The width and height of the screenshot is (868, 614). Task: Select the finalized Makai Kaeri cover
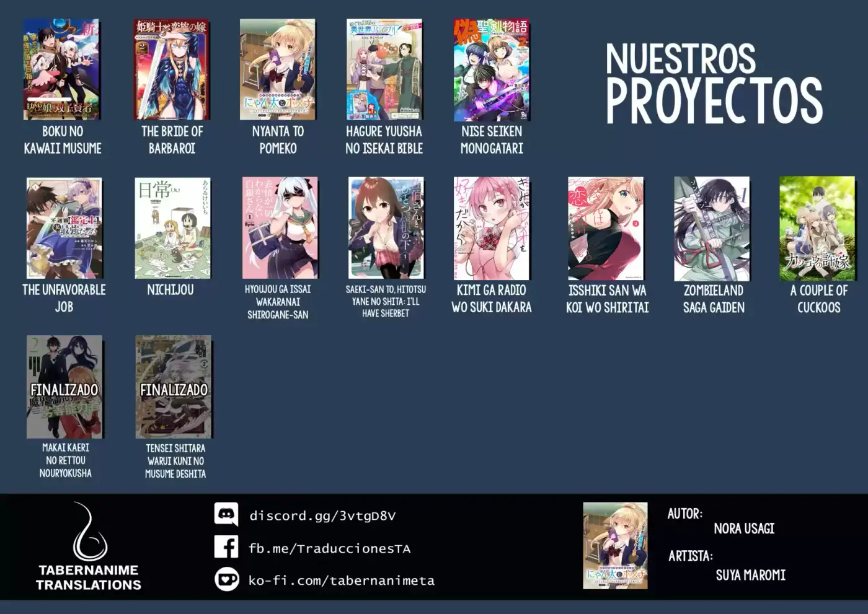pyautogui.click(x=64, y=387)
